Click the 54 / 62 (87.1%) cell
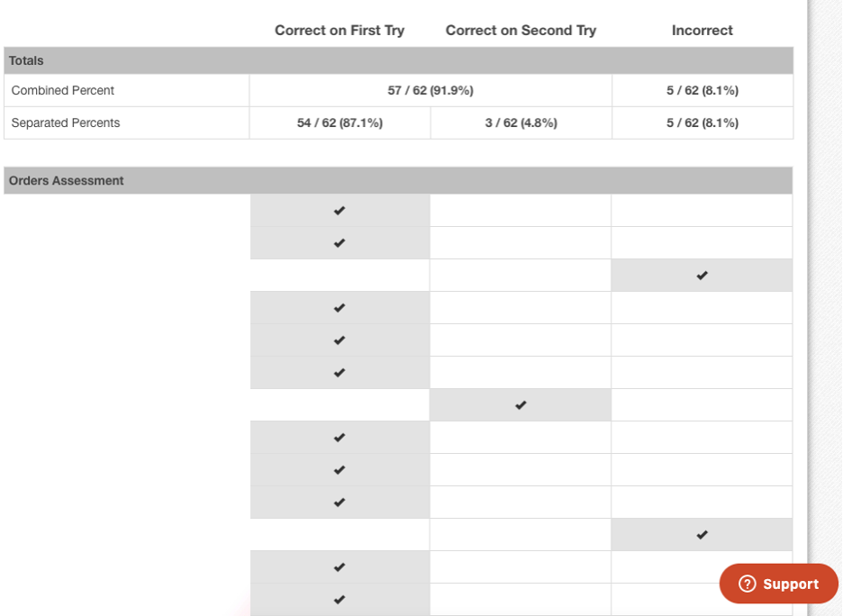The height and width of the screenshot is (616, 843). coord(340,122)
